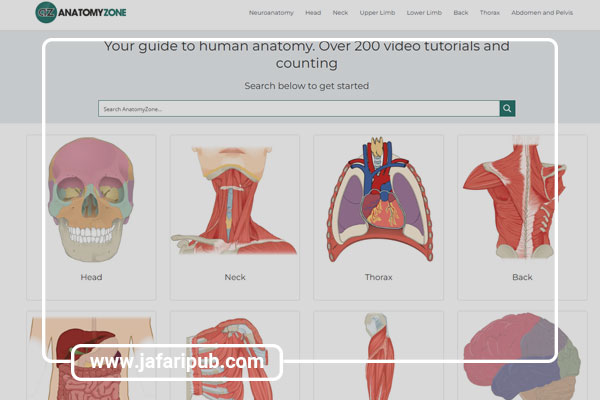Click the Back card label

point(522,277)
